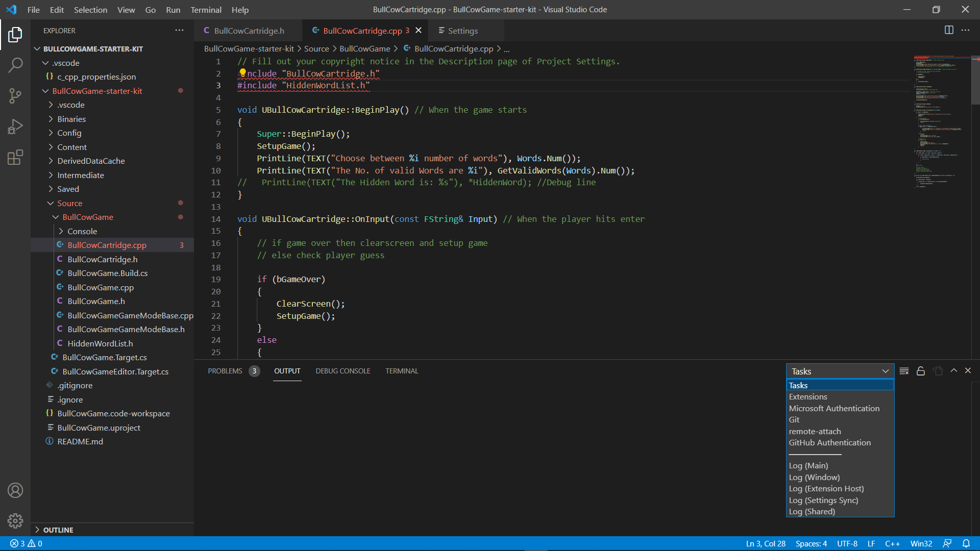Image resolution: width=980 pixels, height=551 pixels.
Task: Split the editor using the top-right icon
Action: tap(949, 30)
